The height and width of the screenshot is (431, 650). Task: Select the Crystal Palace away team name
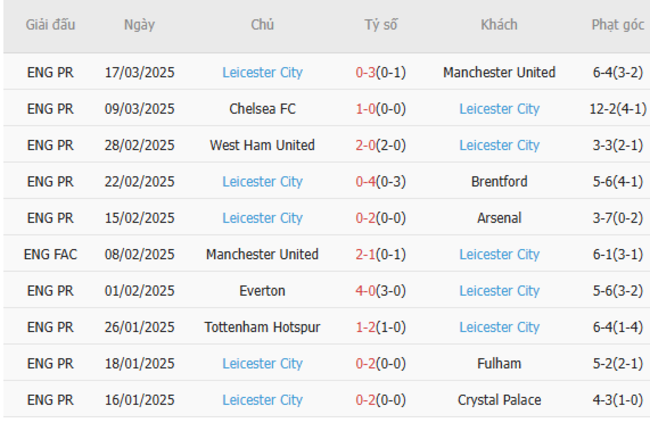[499, 400]
